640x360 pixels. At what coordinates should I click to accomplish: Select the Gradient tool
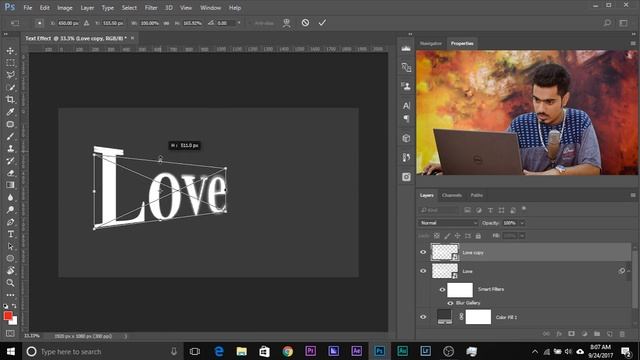[10, 185]
